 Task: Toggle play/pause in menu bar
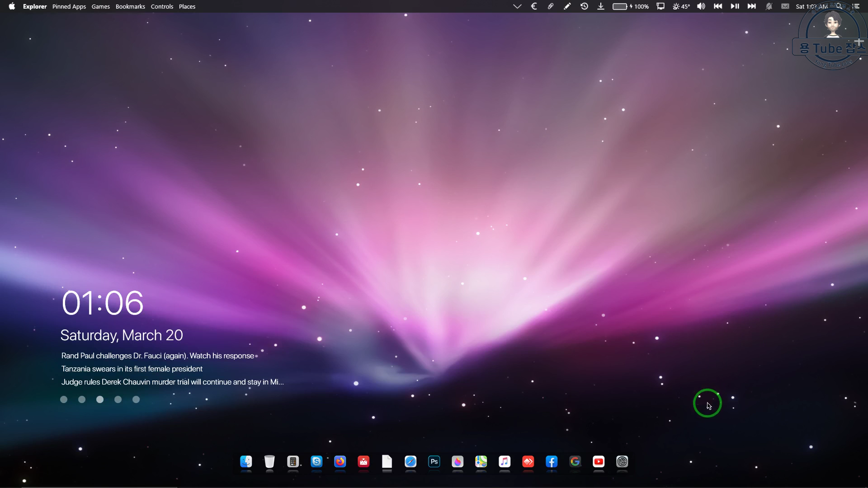[x=735, y=6]
